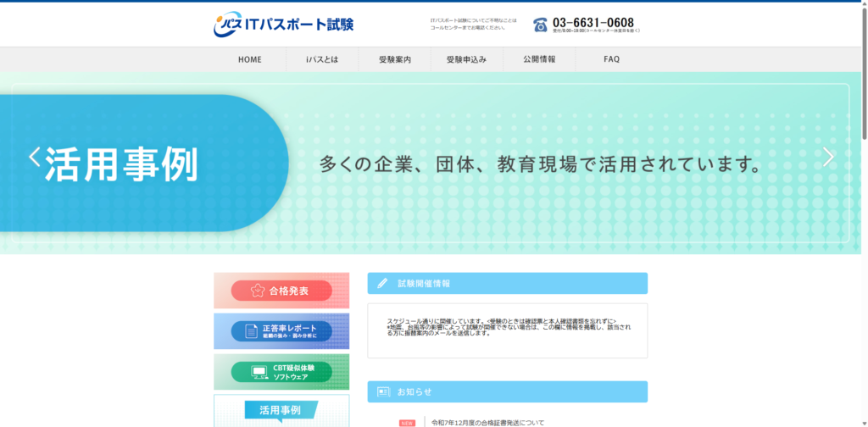Click the 活用事例 sidebar banner
Viewport: 868px width, 427px height.
[281, 411]
